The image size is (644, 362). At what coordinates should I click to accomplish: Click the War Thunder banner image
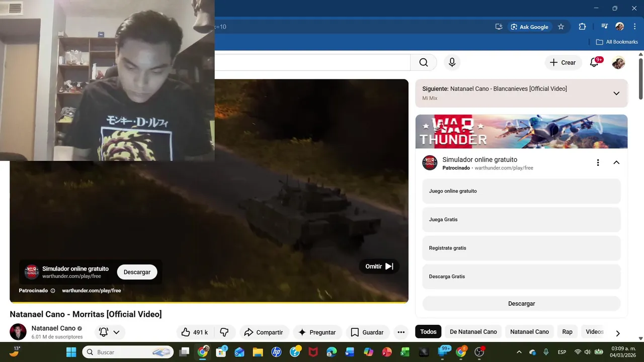point(521,132)
